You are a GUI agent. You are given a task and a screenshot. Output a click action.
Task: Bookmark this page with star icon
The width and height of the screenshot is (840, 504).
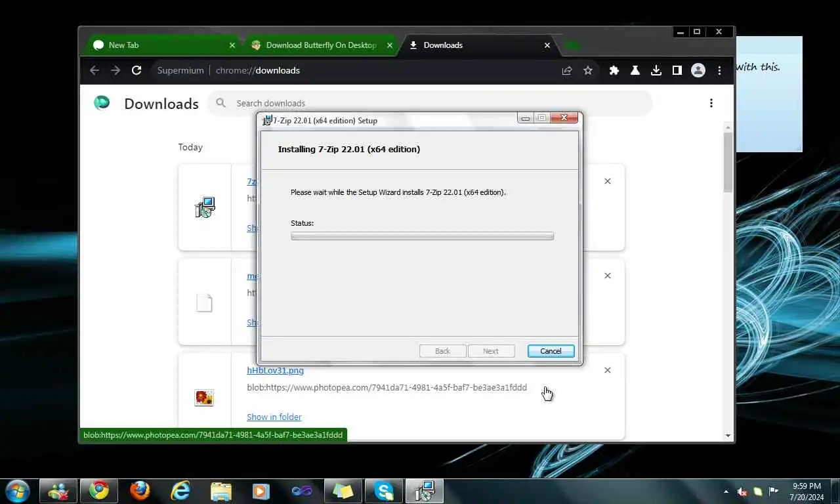588,70
